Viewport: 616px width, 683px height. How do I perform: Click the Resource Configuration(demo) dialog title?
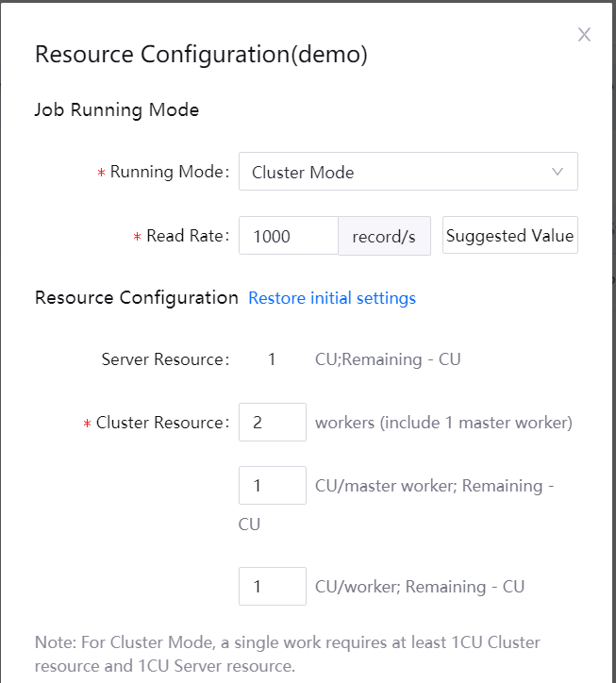click(201, 54)
